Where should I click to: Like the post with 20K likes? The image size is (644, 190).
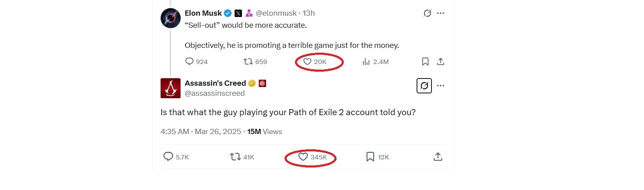308,62
